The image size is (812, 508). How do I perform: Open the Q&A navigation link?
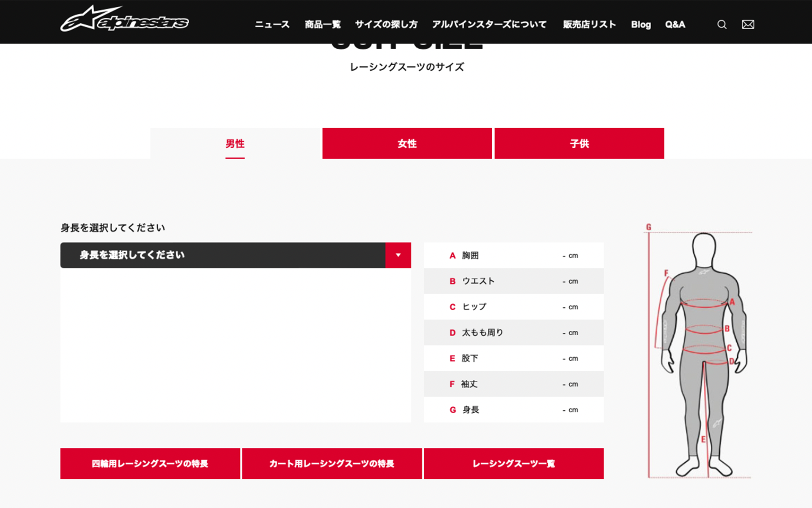(x=675, y=25)
